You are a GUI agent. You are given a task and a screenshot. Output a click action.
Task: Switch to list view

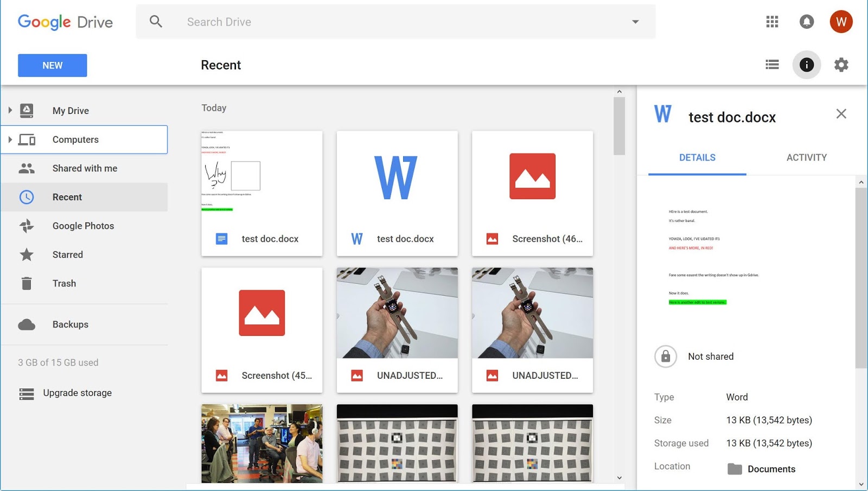[x=771, y=65]
